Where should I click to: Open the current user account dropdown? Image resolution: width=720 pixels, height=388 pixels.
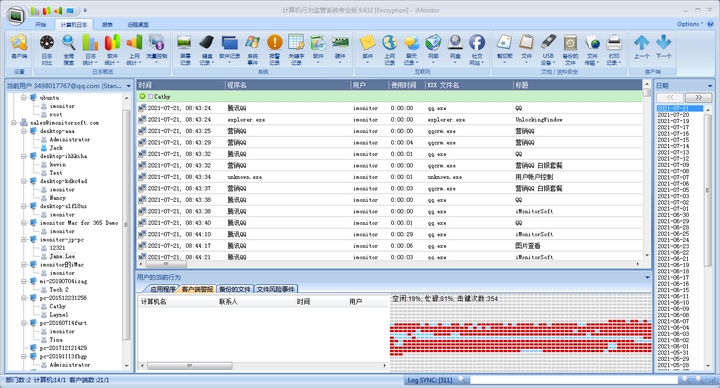point(129,86)
